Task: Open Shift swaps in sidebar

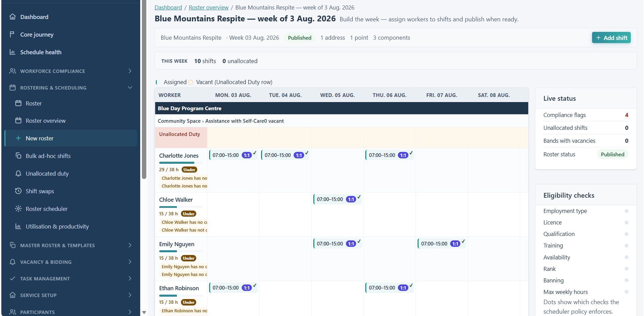Action: pos(71,191)
